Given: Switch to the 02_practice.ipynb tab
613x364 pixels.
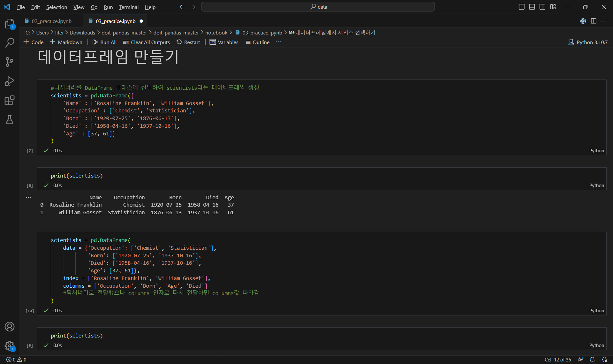Looking at the screenshot, I should pos(51,21).
